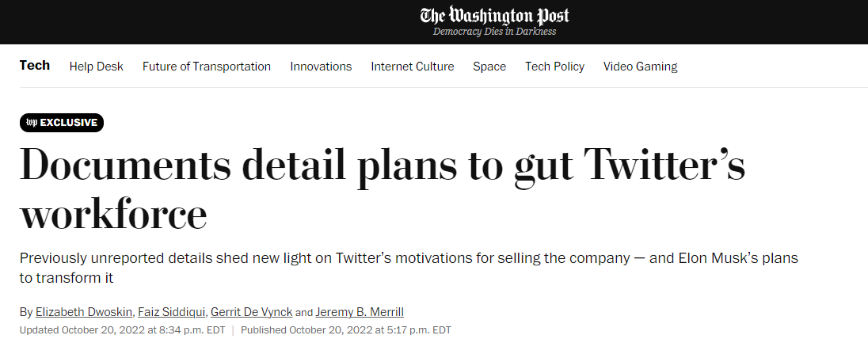Open Gerrit De Vynck's author link
The image size is (868, 358).
pos(252,312)
